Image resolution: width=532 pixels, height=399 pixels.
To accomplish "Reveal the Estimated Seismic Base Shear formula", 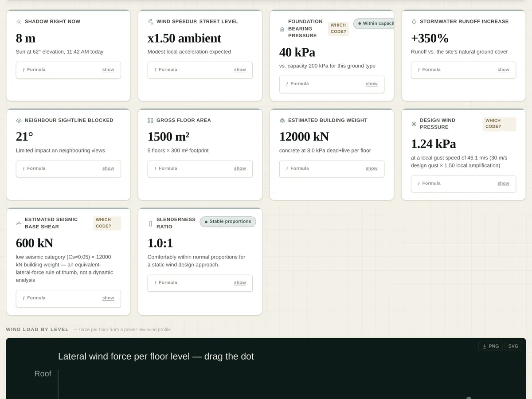I will (x=108, y=298).
